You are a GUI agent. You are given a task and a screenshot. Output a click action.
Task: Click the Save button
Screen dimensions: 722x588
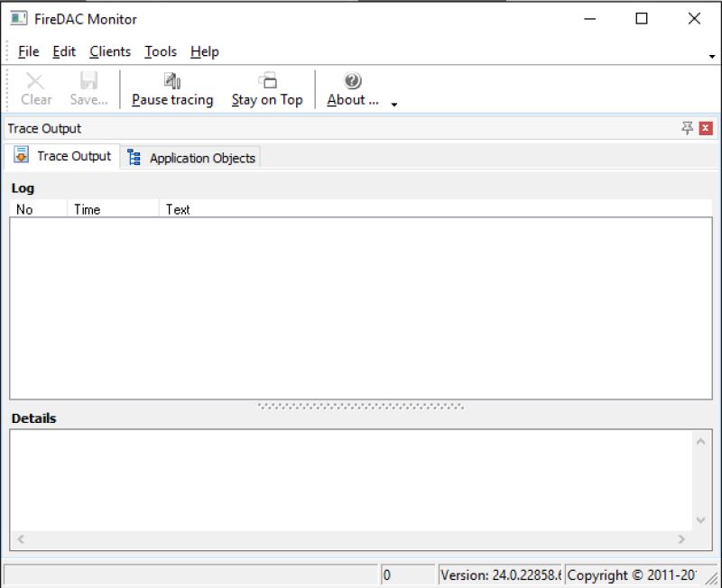pos(88,88)
